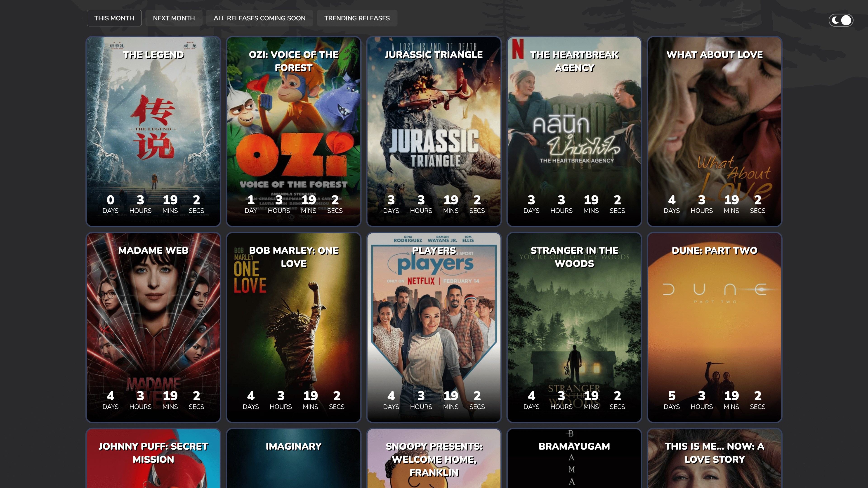Select the Jurassic Triangle poster
The width and height of the screenshot is (868, 488).
click(434, 131)
